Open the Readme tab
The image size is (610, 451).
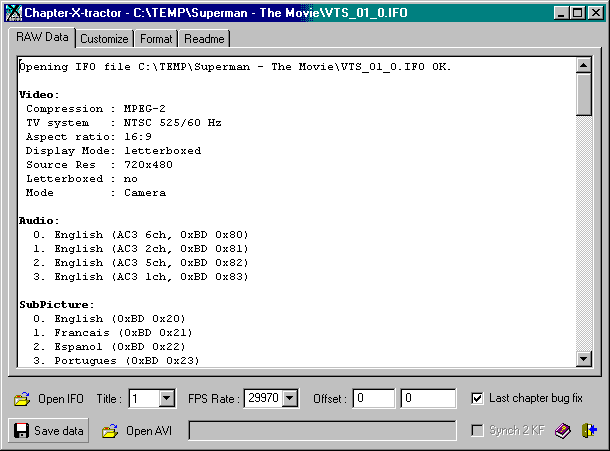pos(204,39)
